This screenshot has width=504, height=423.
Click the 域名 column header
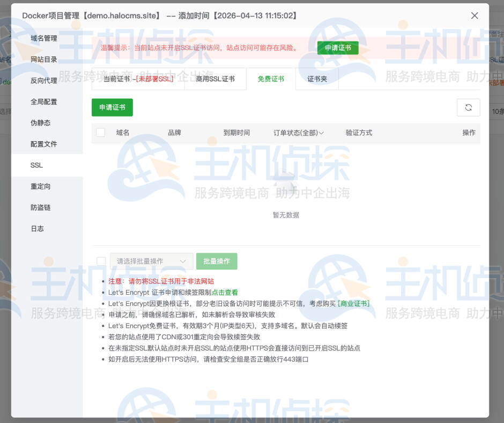coord(123,133)
